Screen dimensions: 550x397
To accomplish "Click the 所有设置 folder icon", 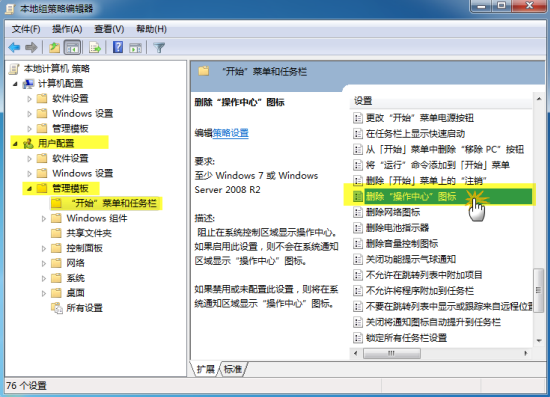I will pyautogui.click(x=56, y=308).
